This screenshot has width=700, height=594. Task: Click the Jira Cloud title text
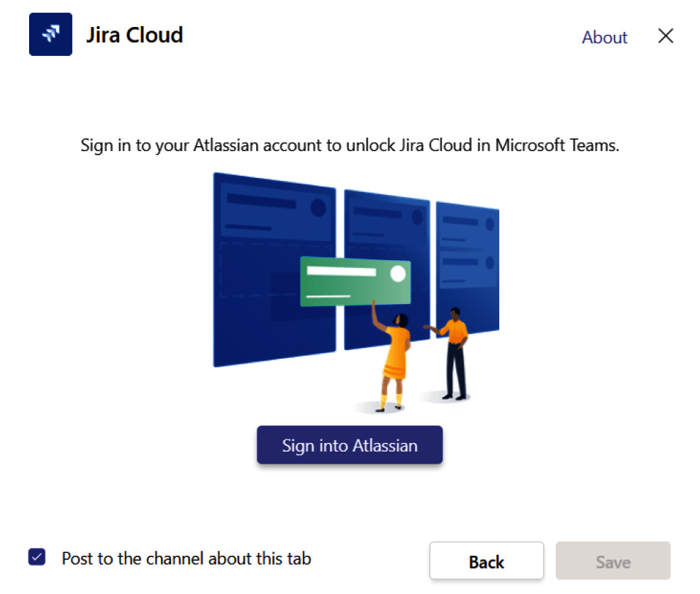134,35
